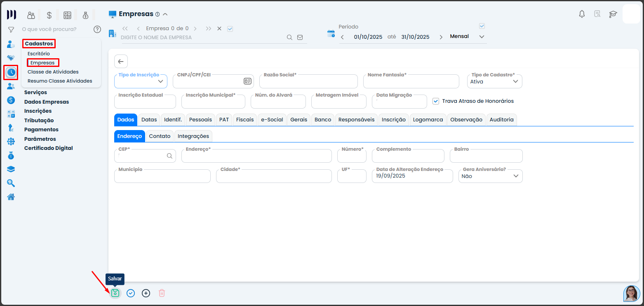
Task: Open the notifications bell icon
Action: pyautogui.click(x=582, y=14)
